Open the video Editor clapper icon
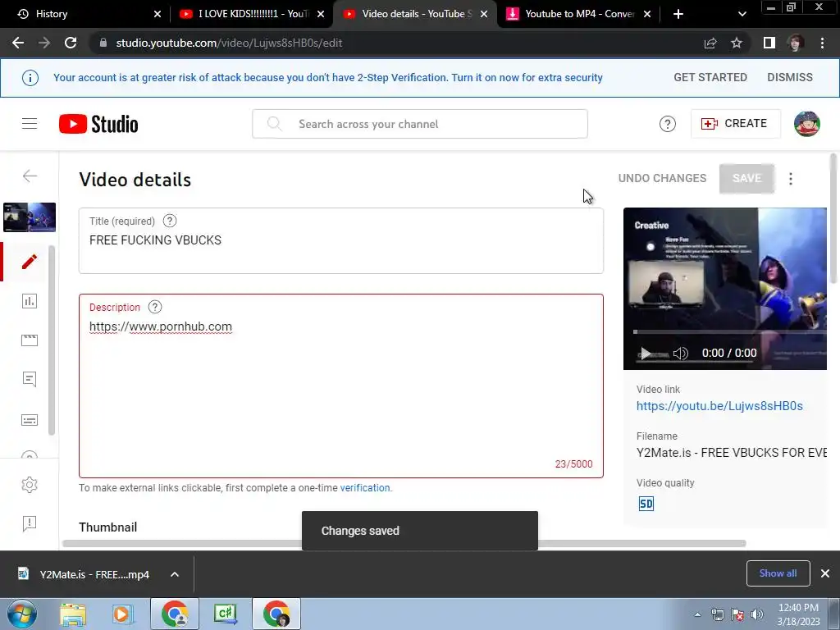 click(30, 340)
